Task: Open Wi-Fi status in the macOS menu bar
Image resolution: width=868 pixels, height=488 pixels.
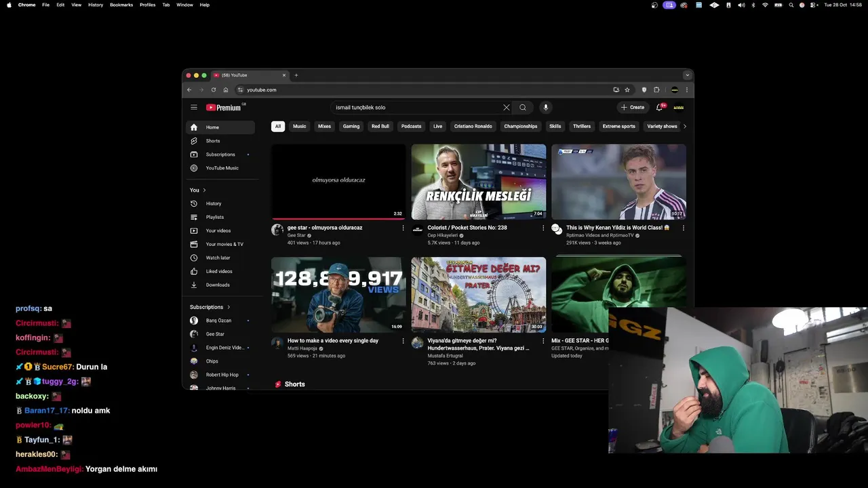Action: click(x=765, y=5)
